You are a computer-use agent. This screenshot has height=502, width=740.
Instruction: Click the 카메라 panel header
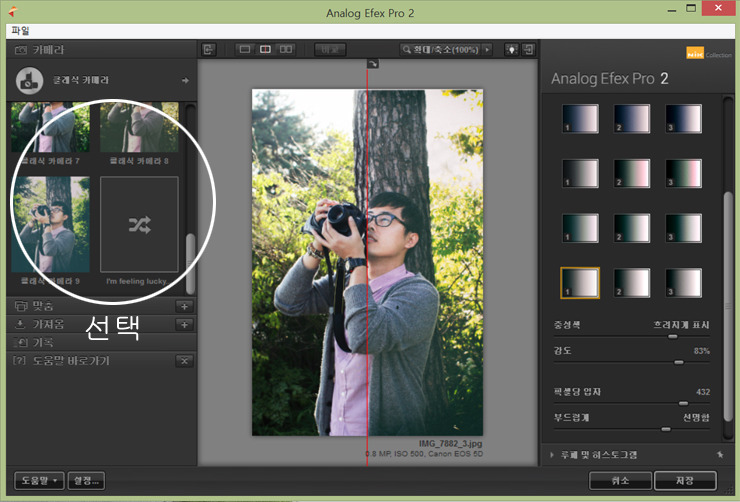(x=101, y=50)
